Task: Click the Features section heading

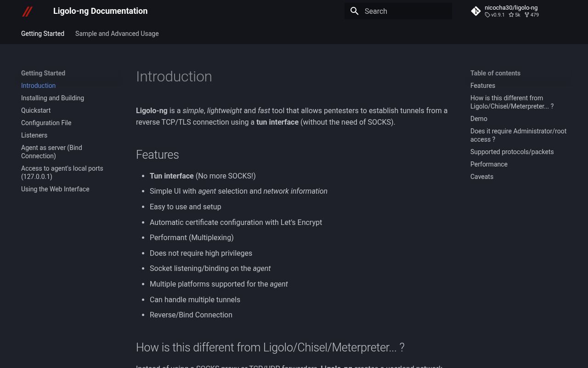Action: point(158,155)
